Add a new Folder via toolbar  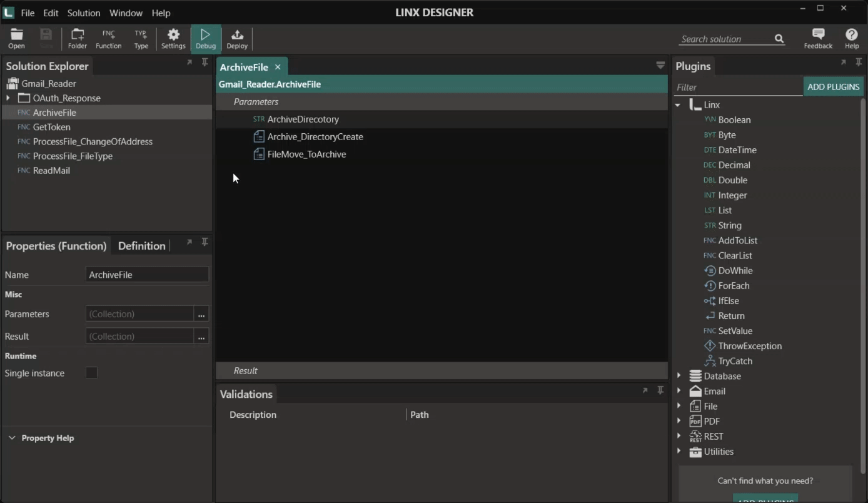tap(78, 39)
